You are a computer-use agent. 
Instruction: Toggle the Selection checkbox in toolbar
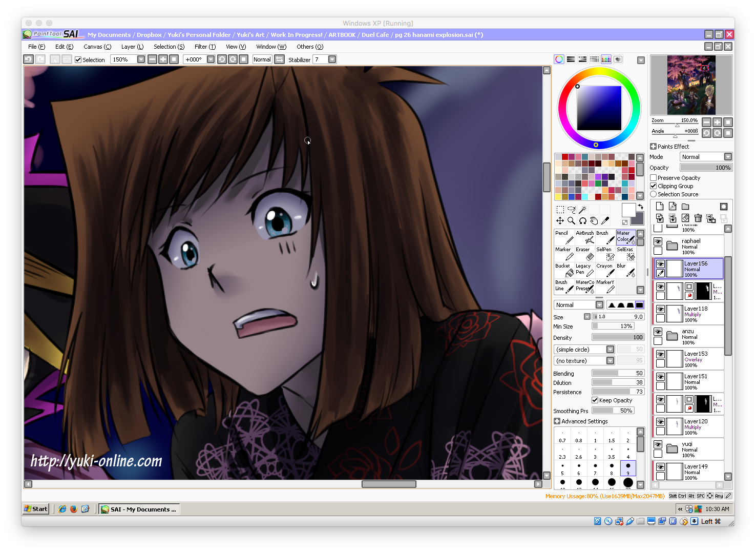(78, 60)
